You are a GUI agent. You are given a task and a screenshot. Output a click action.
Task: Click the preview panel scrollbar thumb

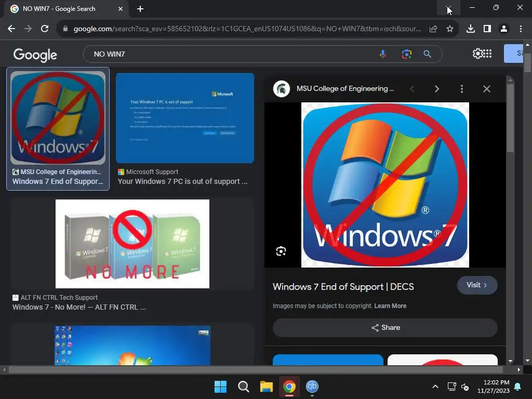tap(510, 118)
